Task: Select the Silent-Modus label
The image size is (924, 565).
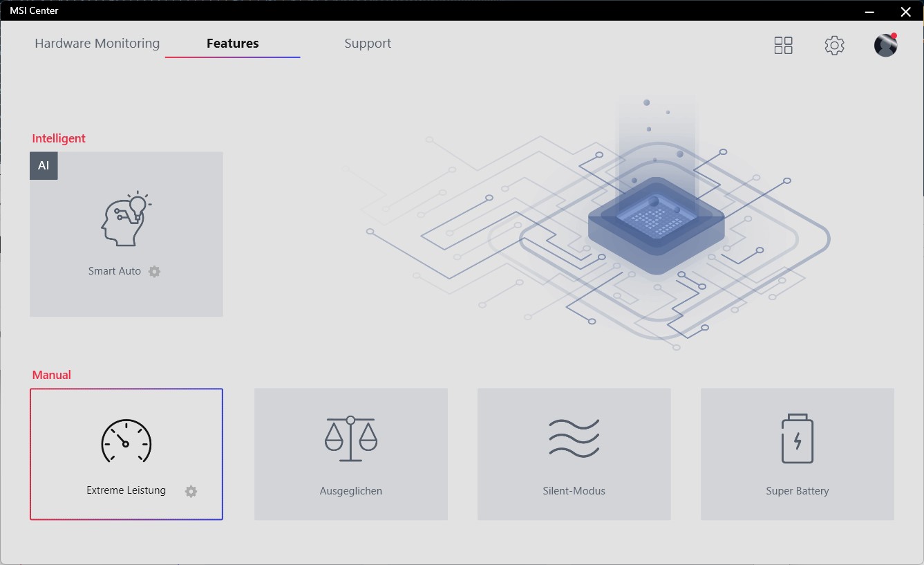Action: (574, 491)
